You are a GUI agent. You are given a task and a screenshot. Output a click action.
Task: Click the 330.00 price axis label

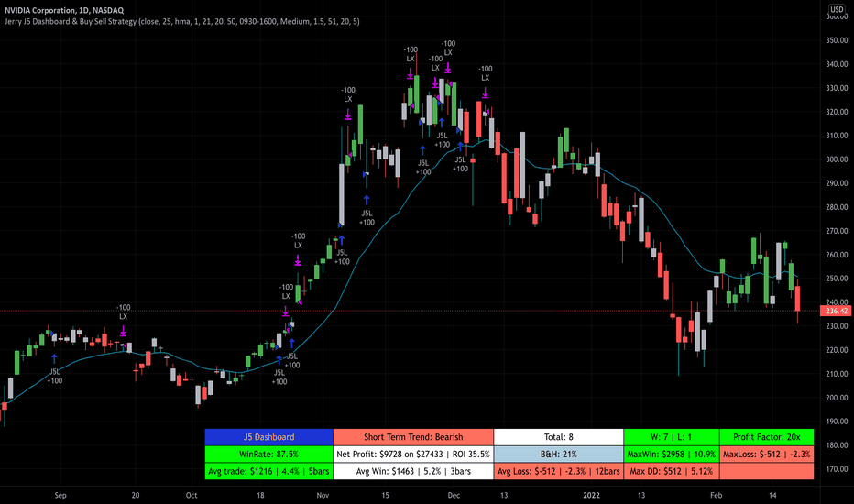click(837, 88)
